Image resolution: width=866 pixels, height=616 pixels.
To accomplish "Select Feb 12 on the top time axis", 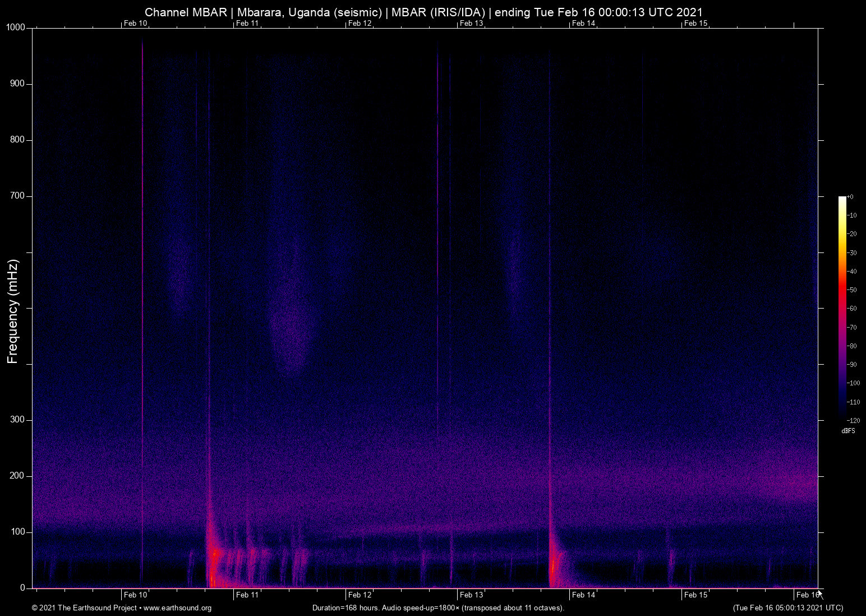I will coord(360,23).
